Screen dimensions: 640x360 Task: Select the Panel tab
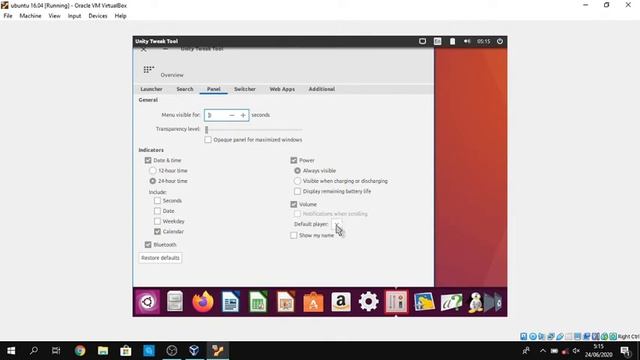click(x=213, y=89)
